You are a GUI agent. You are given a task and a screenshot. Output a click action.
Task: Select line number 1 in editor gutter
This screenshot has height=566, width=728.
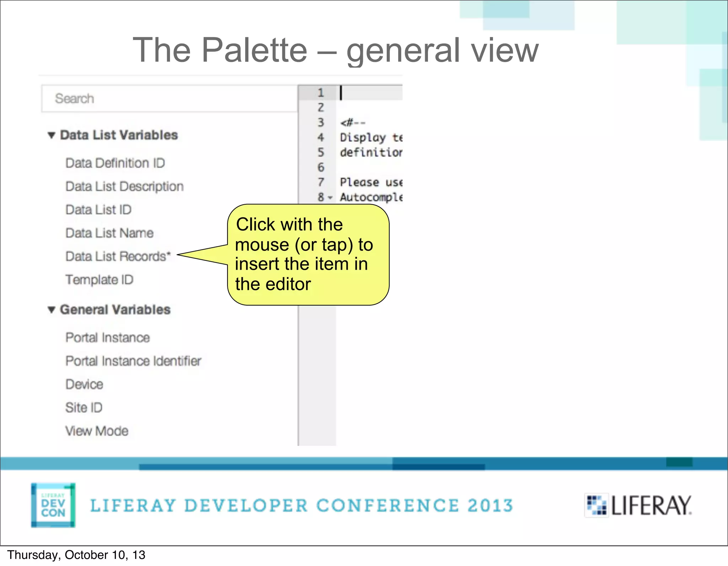[x=321, y=93]
